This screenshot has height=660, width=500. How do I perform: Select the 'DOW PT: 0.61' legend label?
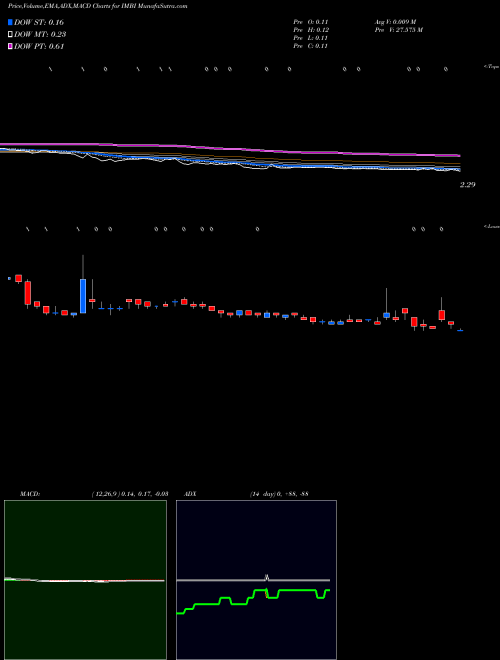pos(39,47)
